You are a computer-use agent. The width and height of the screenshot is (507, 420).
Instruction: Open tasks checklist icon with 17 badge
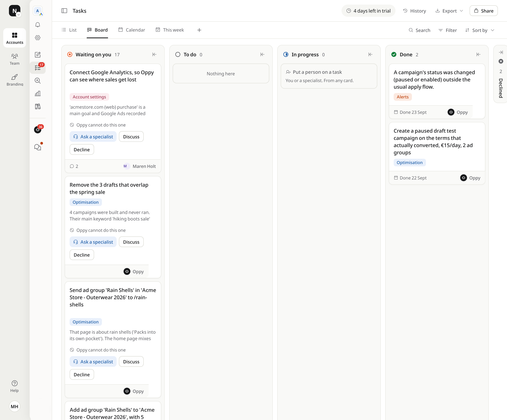pyautogui.click(x=38, y=68)
